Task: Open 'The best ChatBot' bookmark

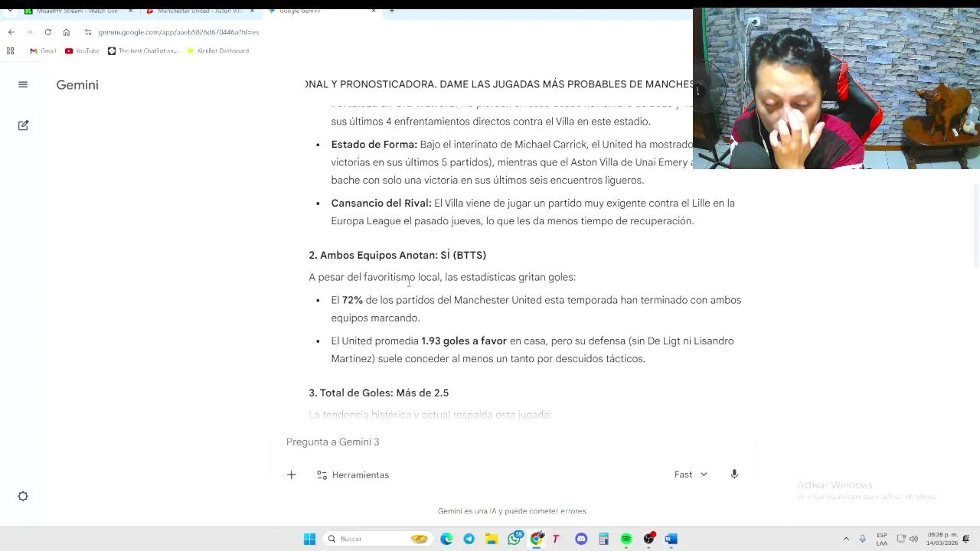Action: [x=142, y=51]
